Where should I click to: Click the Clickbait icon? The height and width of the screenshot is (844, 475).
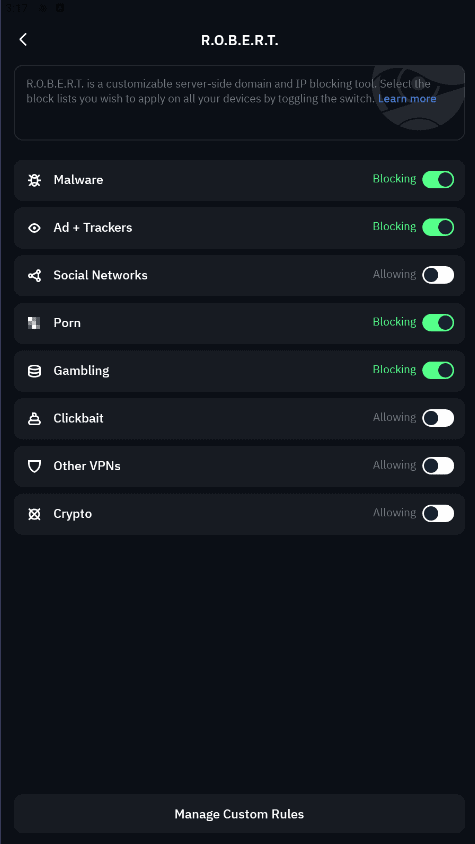[34, 418]
